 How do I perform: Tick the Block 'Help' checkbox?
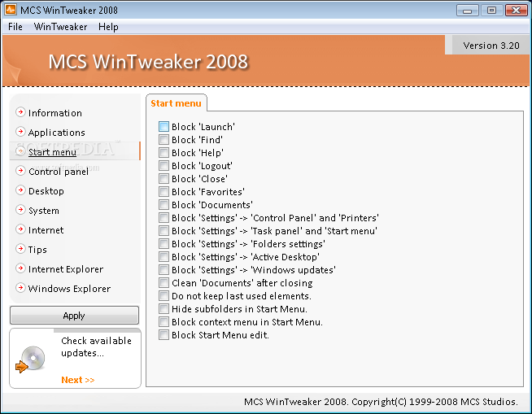pos(164,152)
